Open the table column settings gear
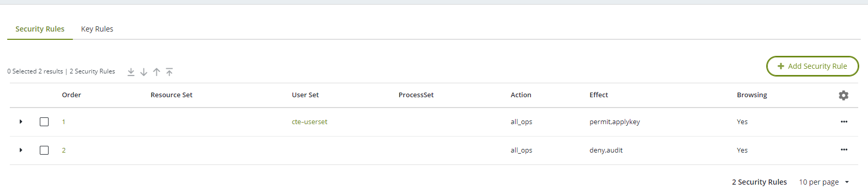Viewport: 868px width, 196px height. coord(844,95)
